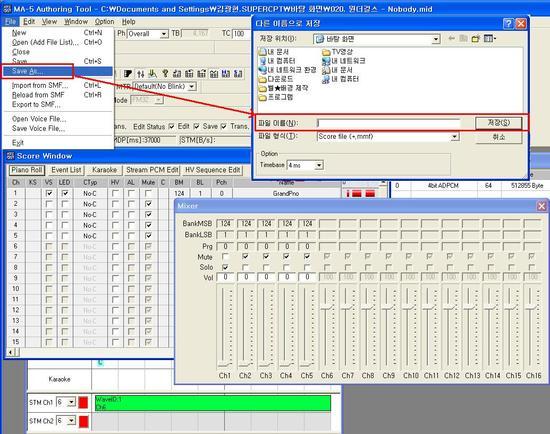Select the 별★배경 제작 folder
Image resolution: width=550 pixels, height=434 pixels.
click(283, 88)
